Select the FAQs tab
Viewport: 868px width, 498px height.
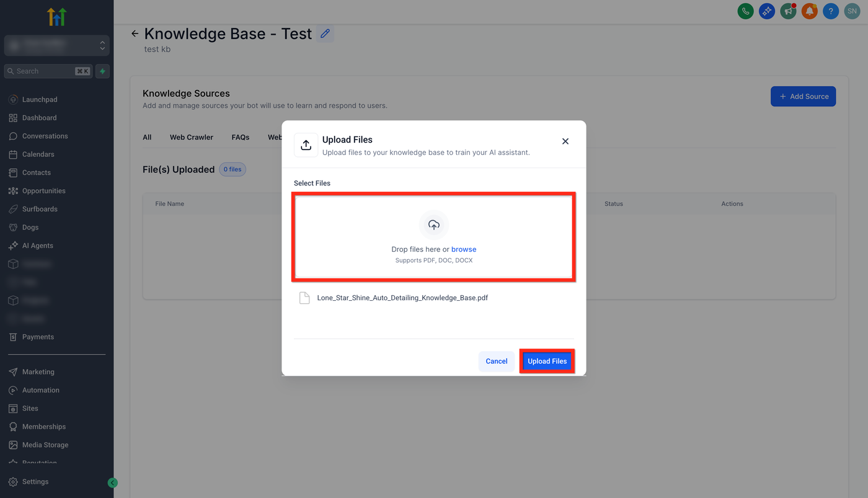(x=241, y=137)
